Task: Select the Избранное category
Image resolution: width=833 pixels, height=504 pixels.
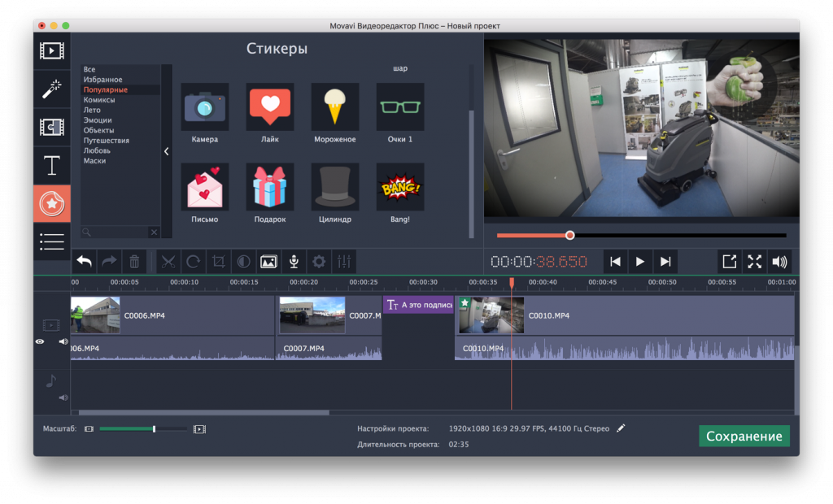Action: click(102, 79)
